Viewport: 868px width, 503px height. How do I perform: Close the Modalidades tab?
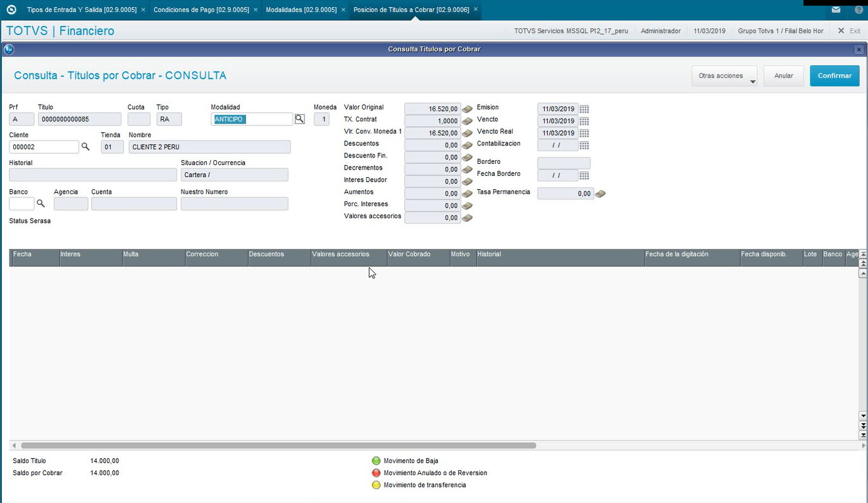tap(343, 10)
